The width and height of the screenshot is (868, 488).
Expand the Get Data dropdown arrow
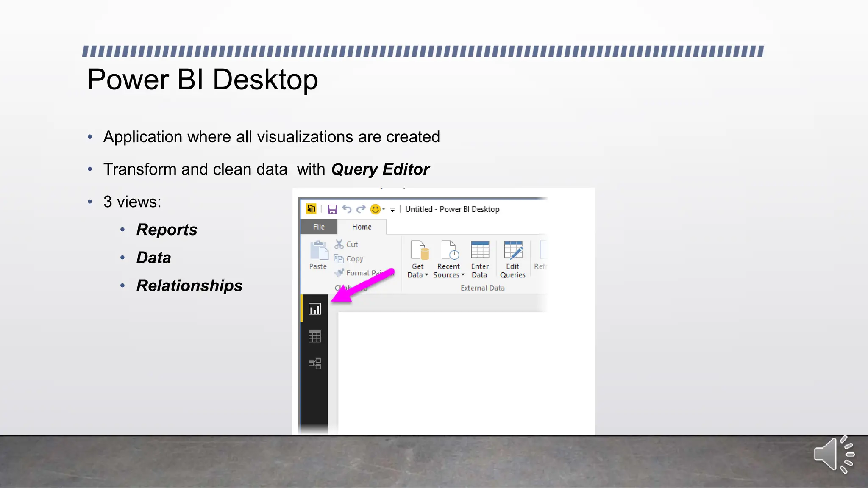tap(426, 275)
